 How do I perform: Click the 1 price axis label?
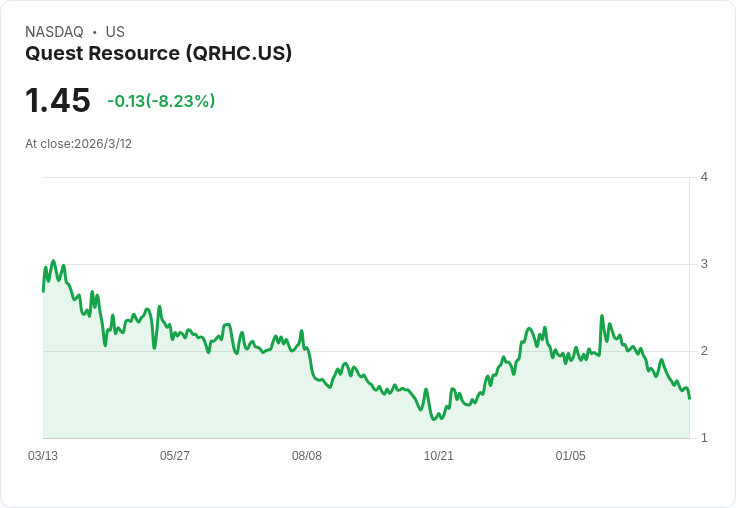pyautogui.click(x=704, y=438)
